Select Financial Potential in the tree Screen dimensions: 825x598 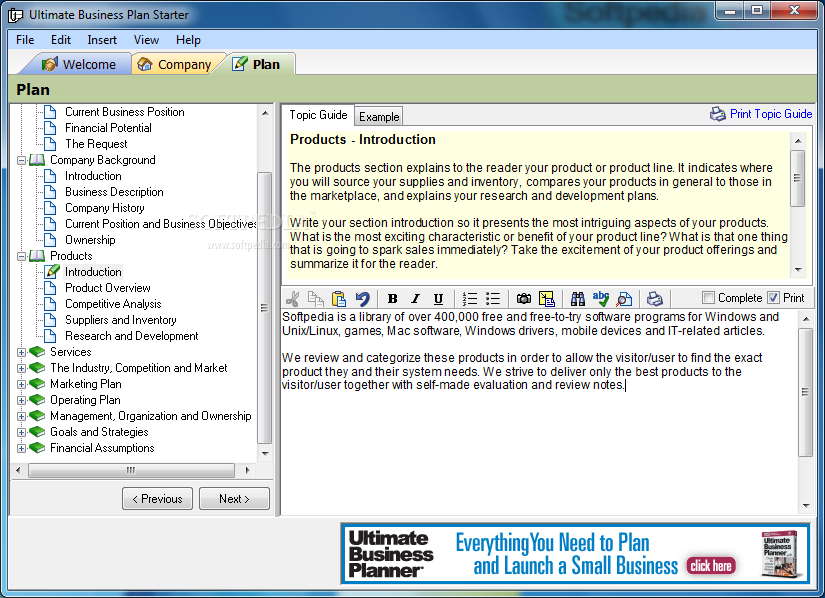[108, 128]
